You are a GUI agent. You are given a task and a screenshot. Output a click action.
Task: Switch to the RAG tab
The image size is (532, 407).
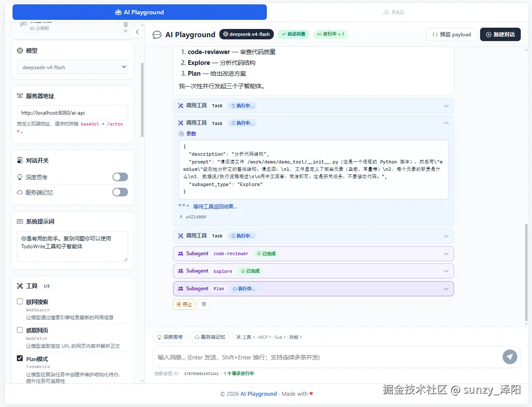pyautogui.click(x=393, y=12)
